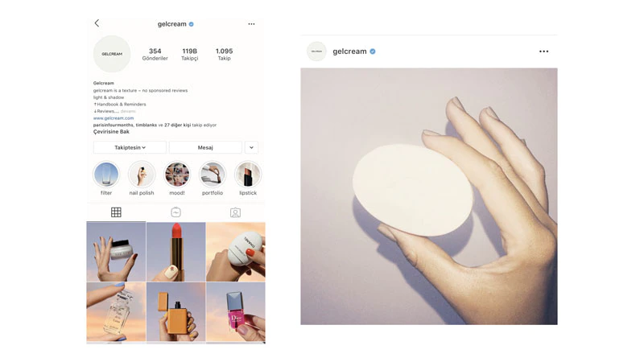
Task: Tap Çevirisine Bak to see translation
Action: [x=111, y=132]
